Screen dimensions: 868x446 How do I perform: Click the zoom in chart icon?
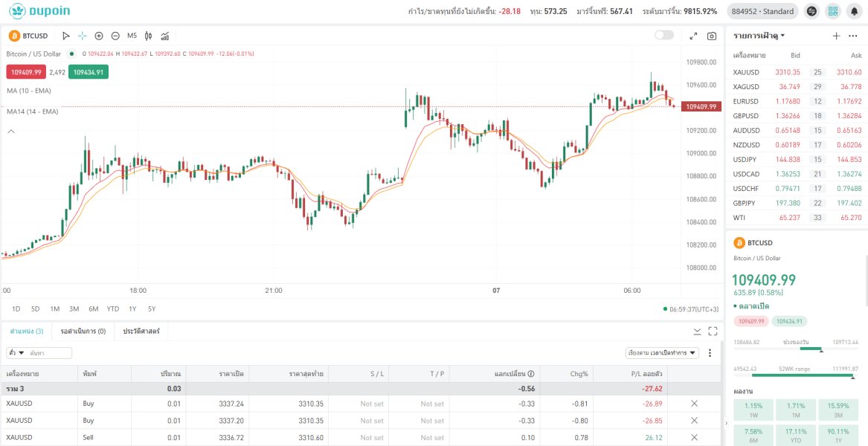[x=99, y=36]
